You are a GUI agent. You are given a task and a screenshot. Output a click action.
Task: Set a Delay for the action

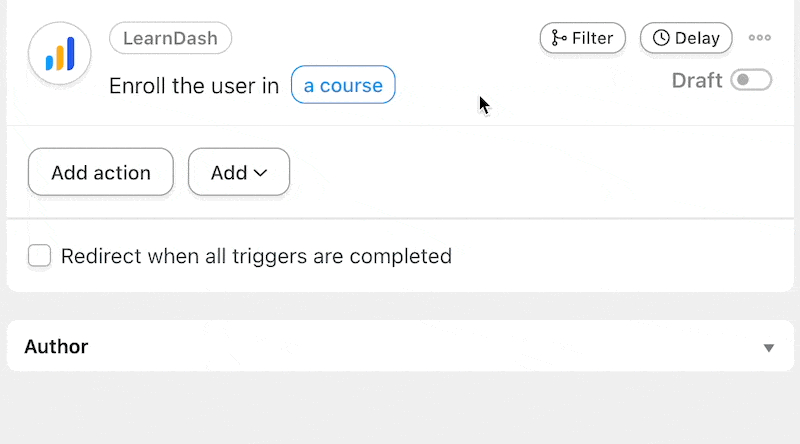click(686, 38)
